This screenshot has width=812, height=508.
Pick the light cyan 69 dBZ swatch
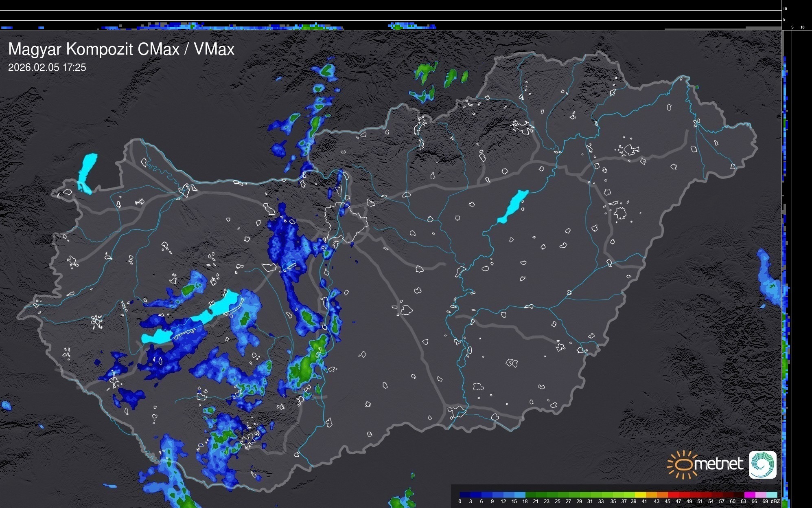pyautogui.click(x=772, y=495)
